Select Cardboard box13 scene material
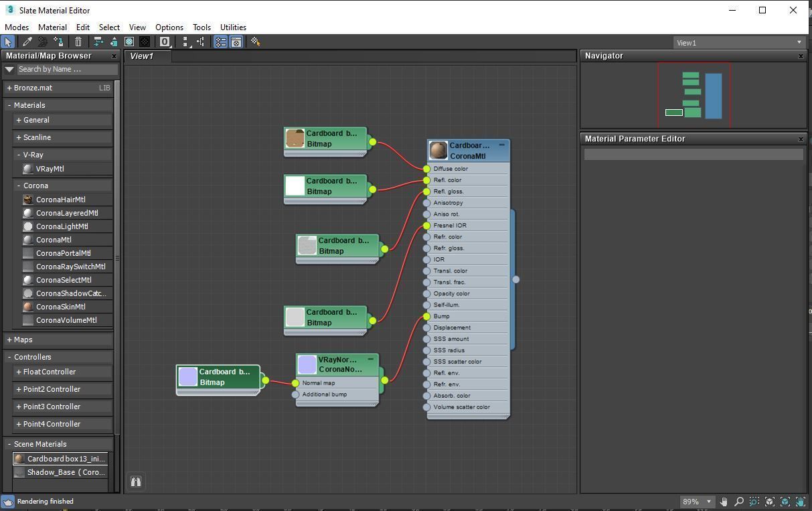The height and width of the screenshot is (511, 812). coord(60,459)
